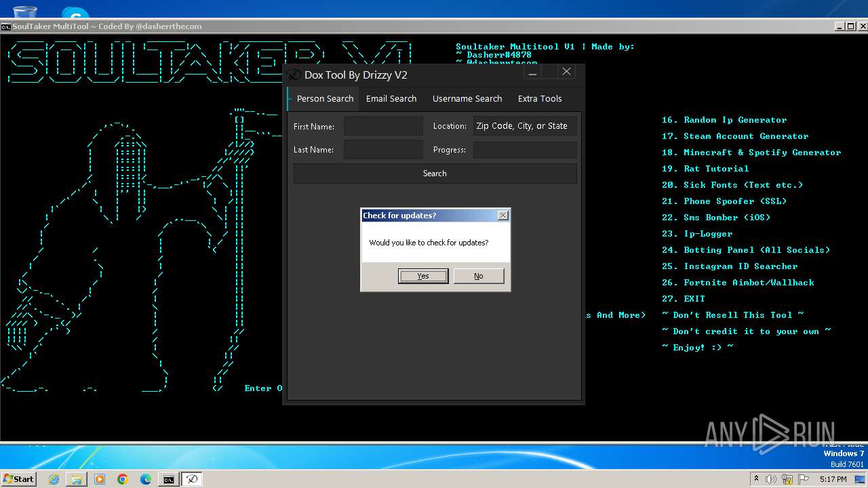Click '~ Don't Resell This Tool ~' text
Image resolution: width=868 pixels, height=488 pixels.
pyautogui.click(x=732, y=315)
